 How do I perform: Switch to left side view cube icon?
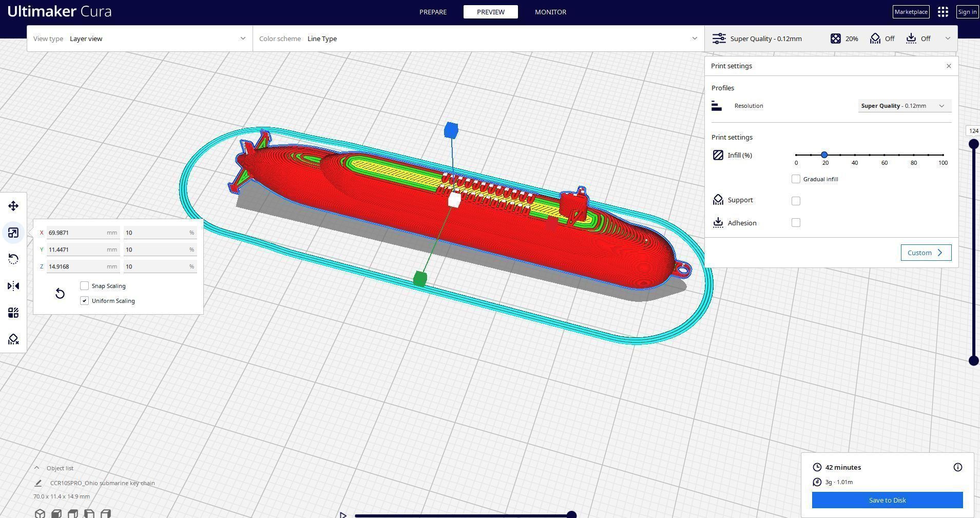tap(89, 513)
